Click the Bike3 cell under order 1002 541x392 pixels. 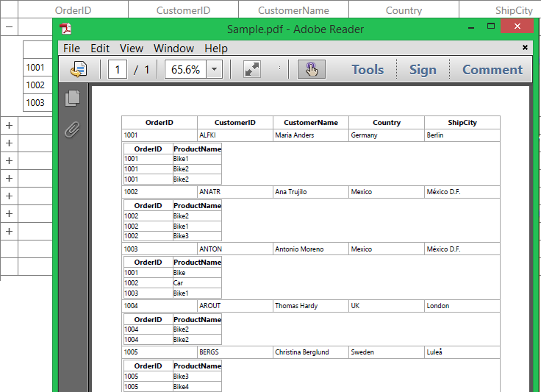pyautogui.click(x=197, y=236)
